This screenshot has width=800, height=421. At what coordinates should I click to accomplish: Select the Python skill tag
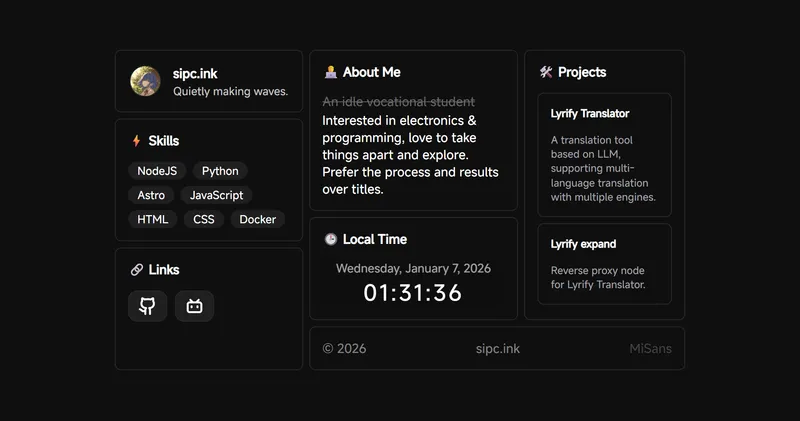(x=220, y=171)
